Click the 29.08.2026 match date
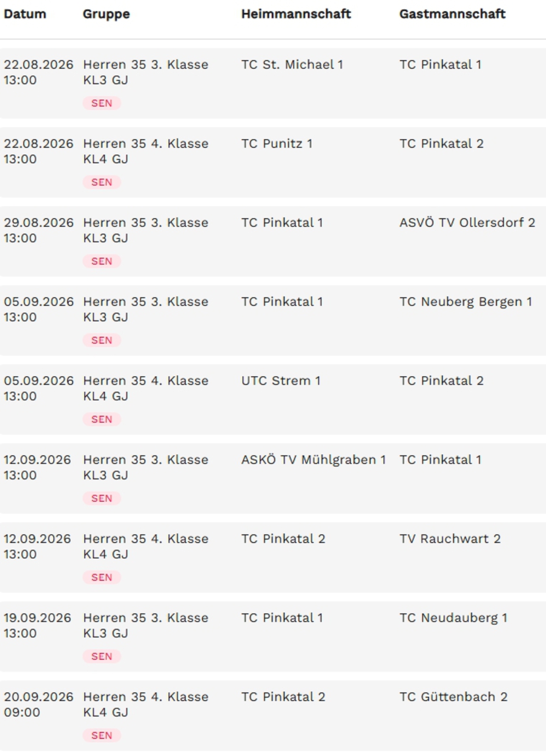Screen dimensions: 546x756 click(39, 223)
